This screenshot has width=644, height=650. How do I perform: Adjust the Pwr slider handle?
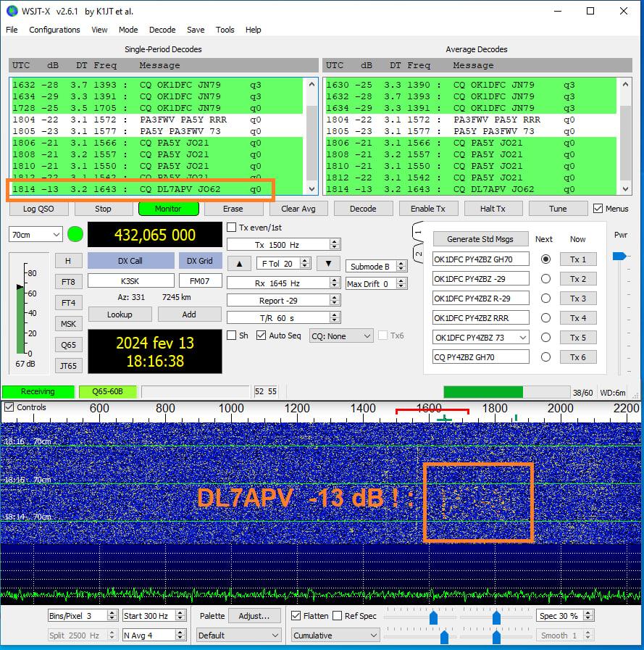point(619,256)
